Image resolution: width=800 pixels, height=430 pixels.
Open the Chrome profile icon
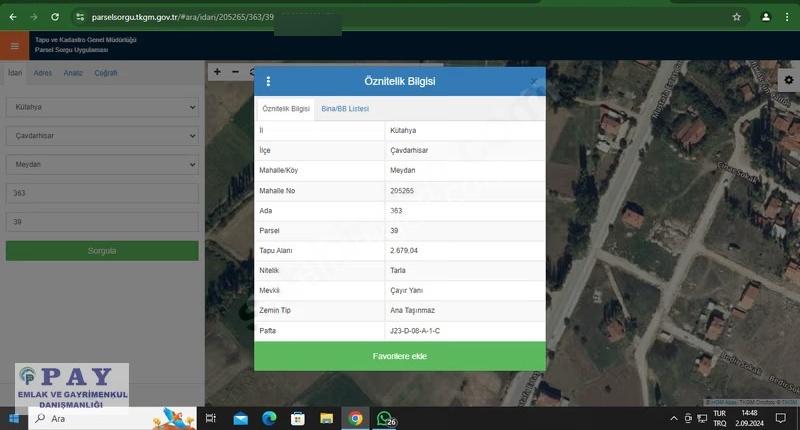pyautogui.click(x=766, y=17)
